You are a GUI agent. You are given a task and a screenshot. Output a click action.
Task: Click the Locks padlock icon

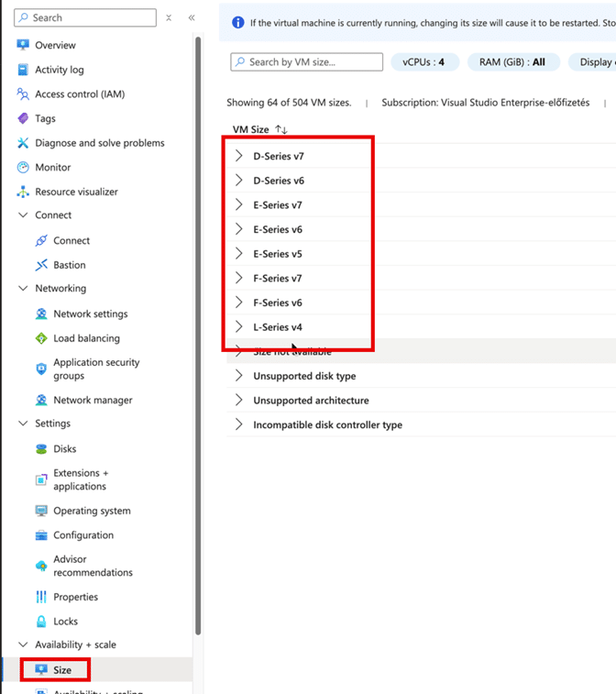41,622
